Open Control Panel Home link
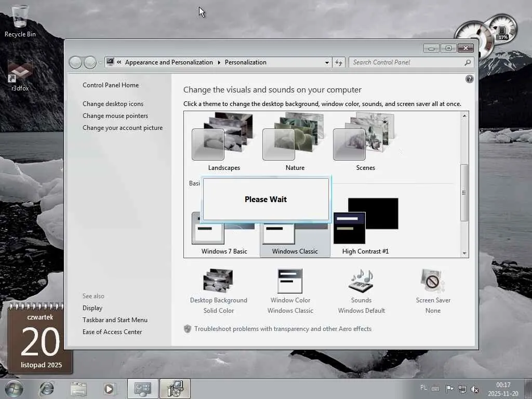The height and width of the screenshot is (399, 532). click(x=111, y=85)
